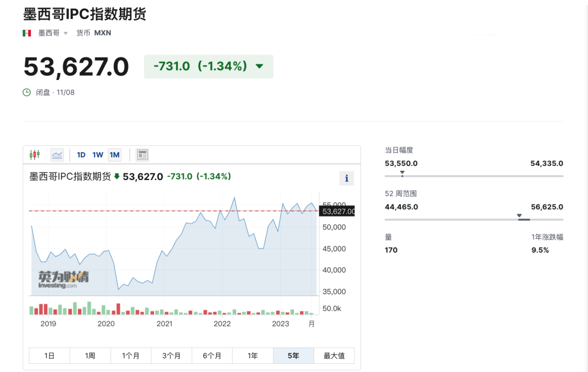
Task: Click the chart info 'i' button
Action: click(346, 178)
